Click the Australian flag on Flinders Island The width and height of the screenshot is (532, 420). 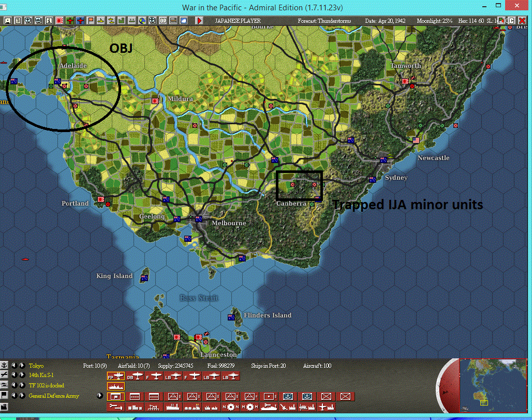tap(231, 317)
